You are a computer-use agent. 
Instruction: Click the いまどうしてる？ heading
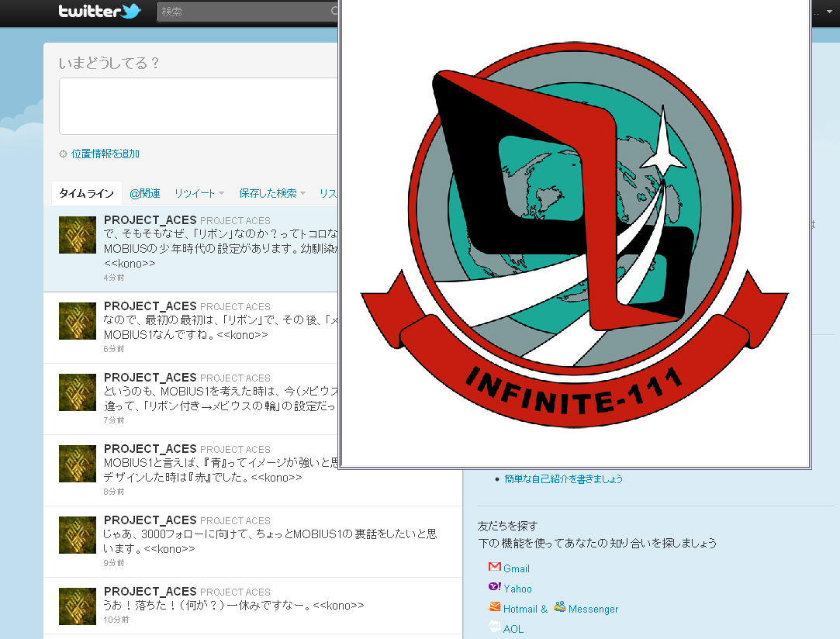109,64
